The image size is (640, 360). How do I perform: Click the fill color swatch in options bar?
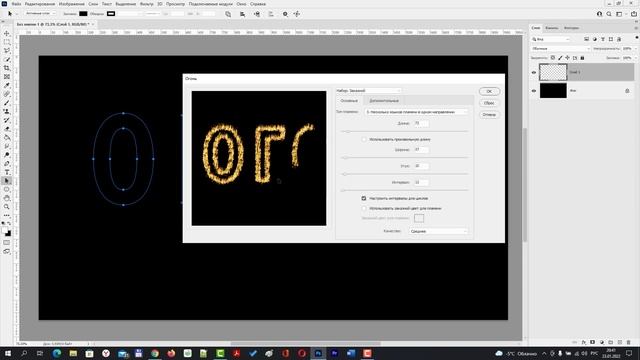[83, 13]
